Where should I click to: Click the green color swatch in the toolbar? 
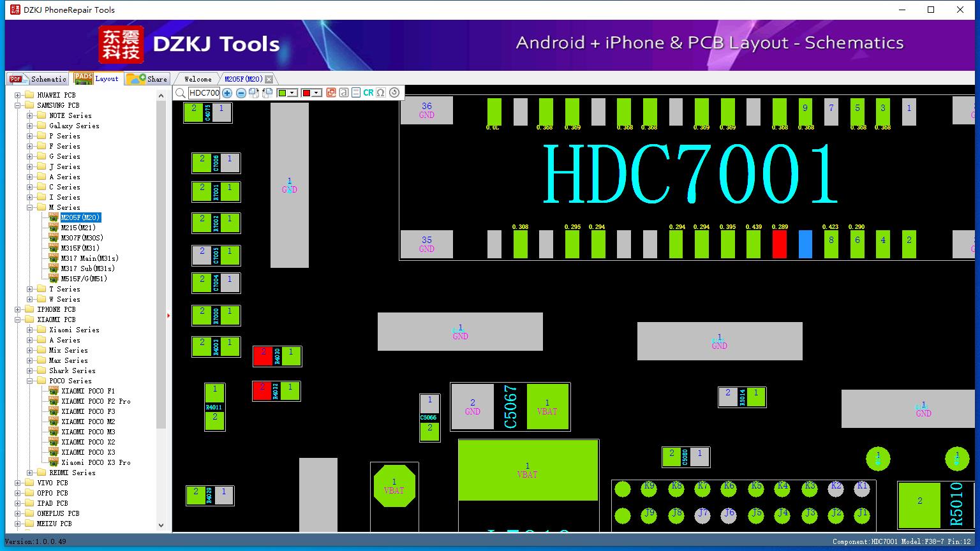coord(282,93)
